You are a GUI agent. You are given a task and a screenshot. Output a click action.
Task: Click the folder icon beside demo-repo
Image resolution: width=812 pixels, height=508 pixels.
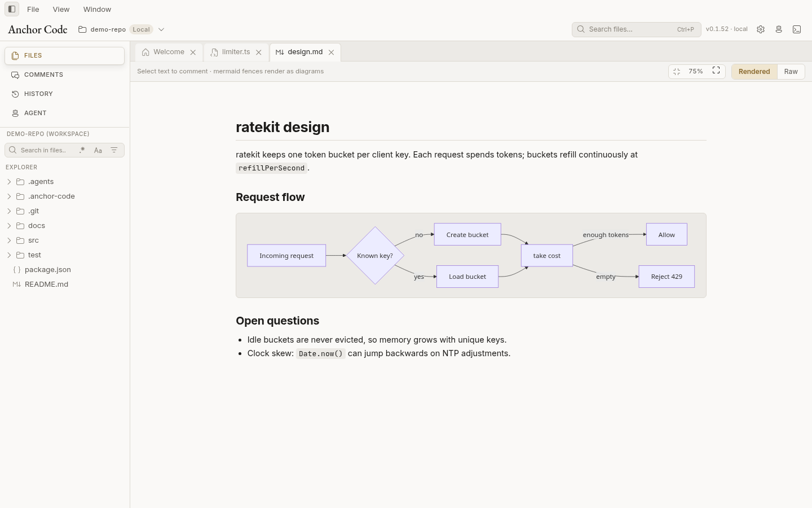[82, 29]
